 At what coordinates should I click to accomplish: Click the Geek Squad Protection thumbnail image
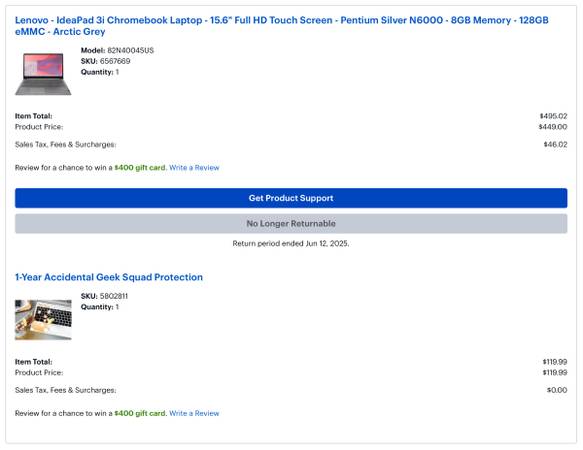[43, 320]
